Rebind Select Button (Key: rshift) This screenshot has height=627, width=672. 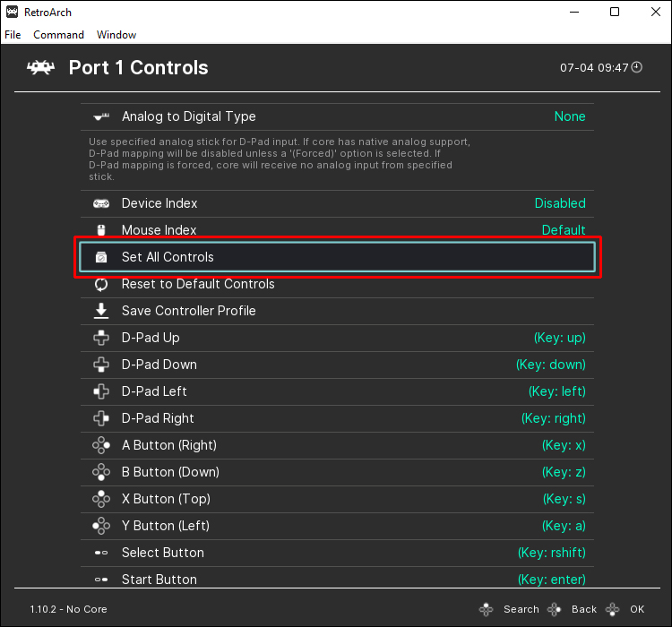point(337,553)
